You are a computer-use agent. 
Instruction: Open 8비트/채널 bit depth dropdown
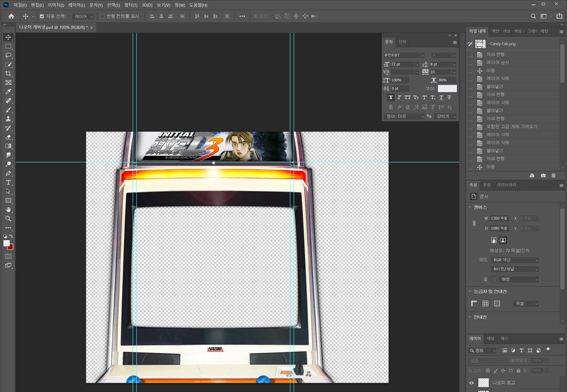tap(515, 268)
